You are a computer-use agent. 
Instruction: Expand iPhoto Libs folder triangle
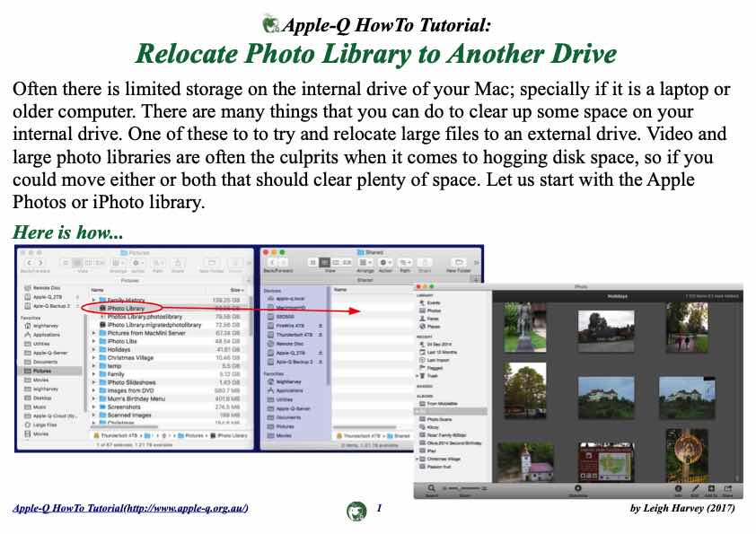[x=94, y=341]
